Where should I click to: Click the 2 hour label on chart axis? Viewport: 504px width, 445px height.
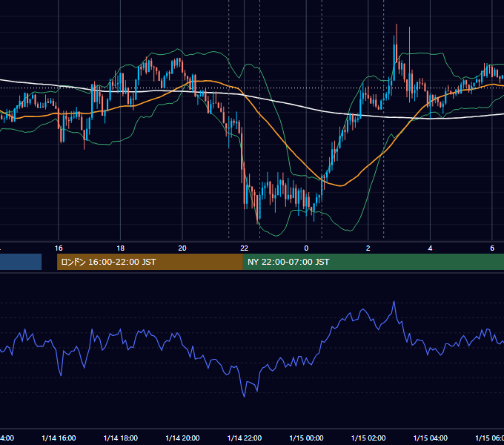[x=368, y=248]
